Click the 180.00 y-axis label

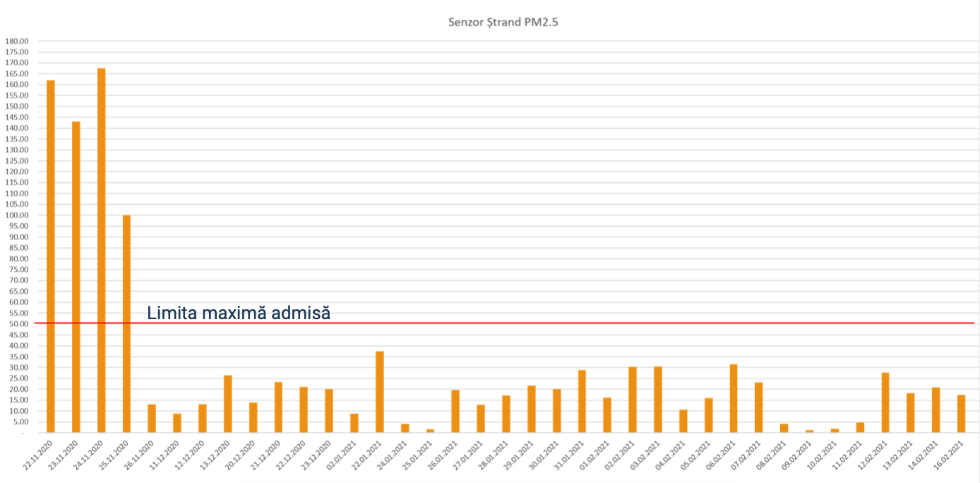(x=16, y=41)
